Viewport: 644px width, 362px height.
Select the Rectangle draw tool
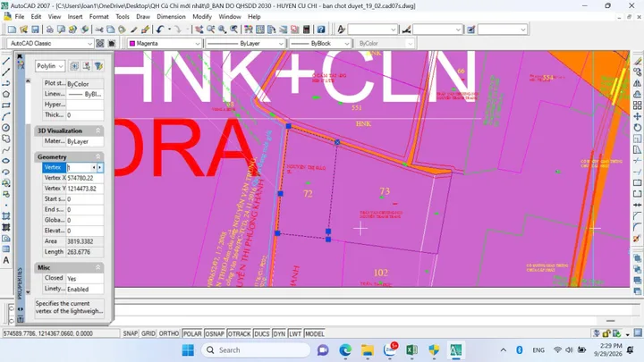[x=6, y=105]
